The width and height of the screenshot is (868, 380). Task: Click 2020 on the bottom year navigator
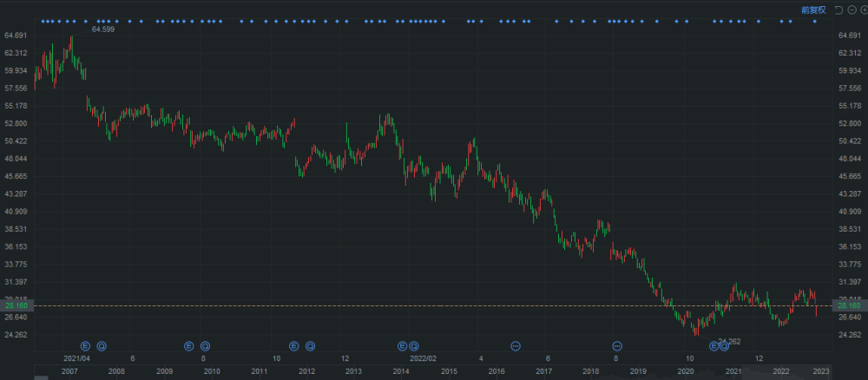tap(686, 371)
